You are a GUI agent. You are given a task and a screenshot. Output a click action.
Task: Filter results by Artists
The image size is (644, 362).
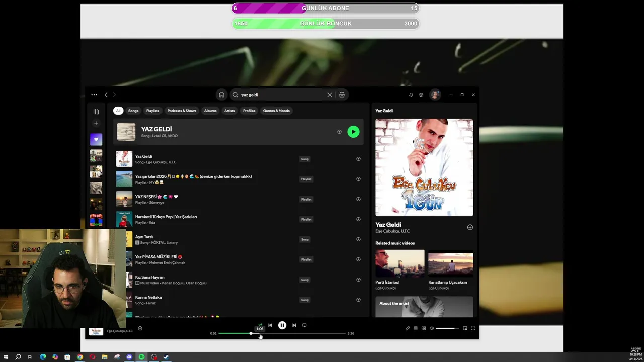tap(230, 111)
